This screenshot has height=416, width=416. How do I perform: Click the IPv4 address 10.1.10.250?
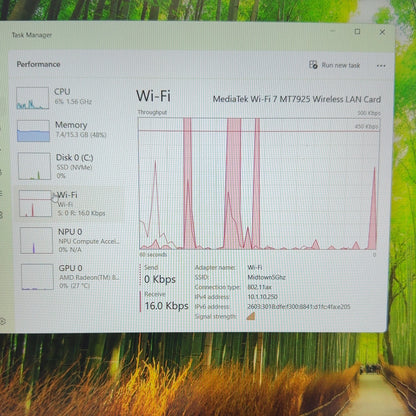pos(262,297)
